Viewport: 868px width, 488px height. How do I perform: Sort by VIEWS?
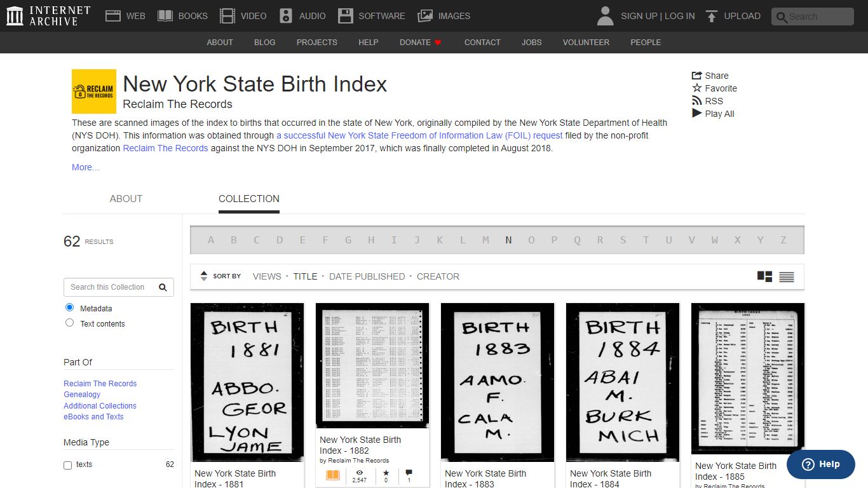click(x=267, y=276)
